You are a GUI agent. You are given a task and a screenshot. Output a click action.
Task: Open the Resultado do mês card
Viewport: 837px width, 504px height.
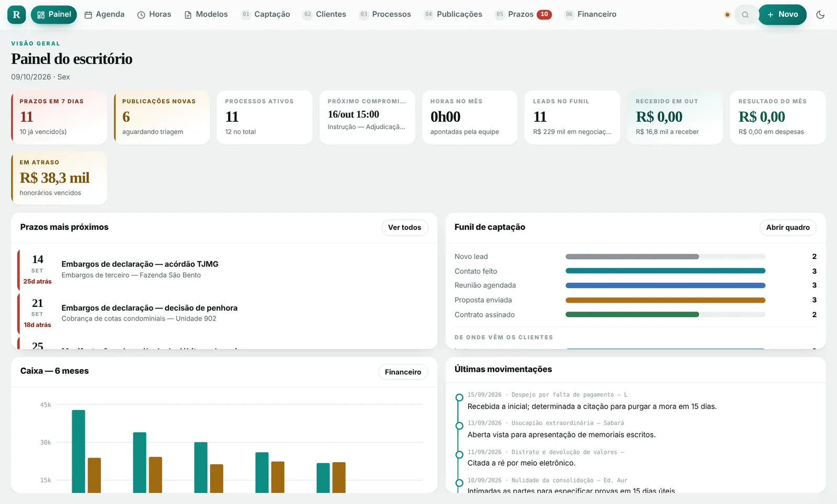(x=778, y=117)
